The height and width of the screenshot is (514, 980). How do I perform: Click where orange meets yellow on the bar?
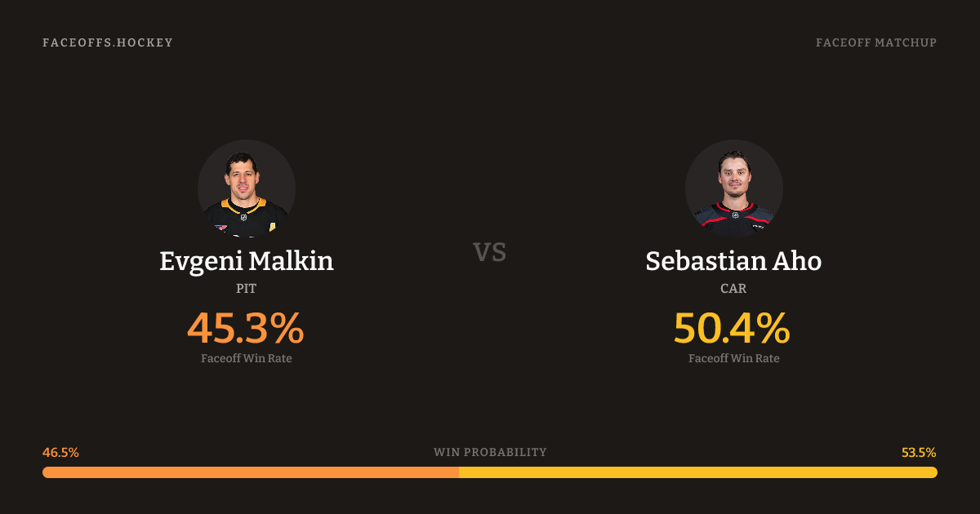pos(459,472)
